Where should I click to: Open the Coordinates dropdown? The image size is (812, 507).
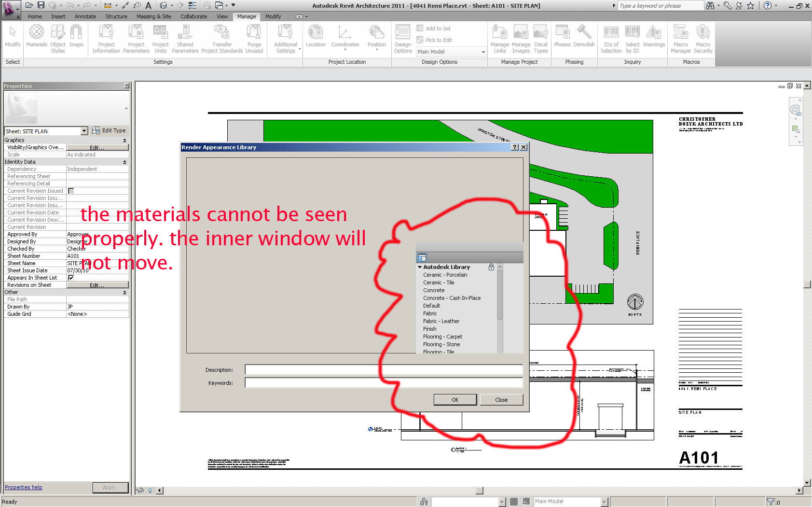(x=345, y=38)
